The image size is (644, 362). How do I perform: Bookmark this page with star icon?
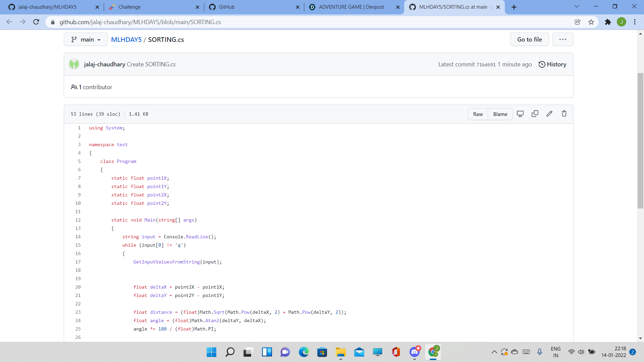[591, 22]
